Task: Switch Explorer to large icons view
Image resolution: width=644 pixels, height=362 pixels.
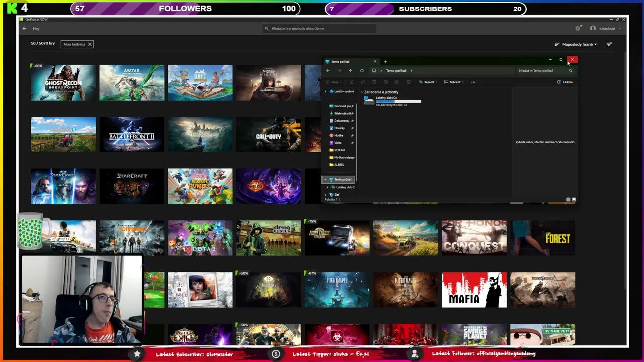Action: coord(574,200)
